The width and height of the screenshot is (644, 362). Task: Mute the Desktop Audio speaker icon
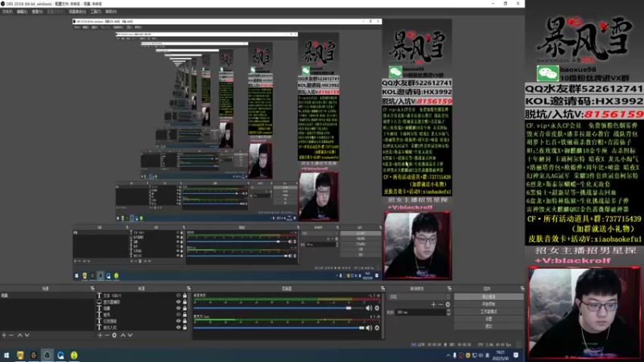[369, 308]
